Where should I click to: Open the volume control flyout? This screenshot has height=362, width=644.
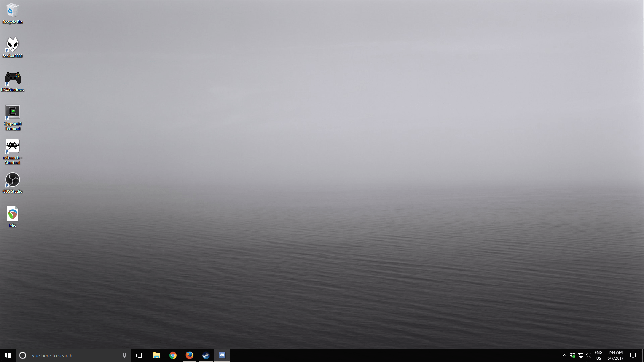(x=589, y=355)
